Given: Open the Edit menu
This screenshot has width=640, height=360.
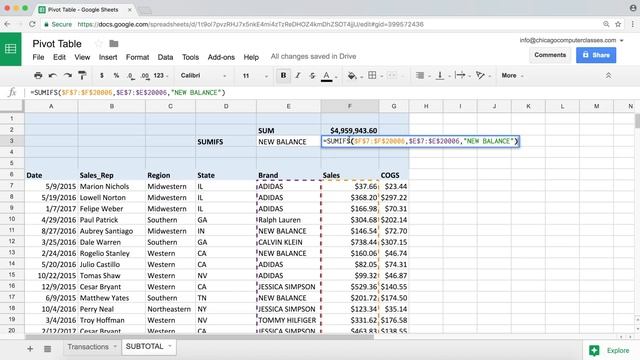Looking at the screenshot, I should [x=59, y=57].
